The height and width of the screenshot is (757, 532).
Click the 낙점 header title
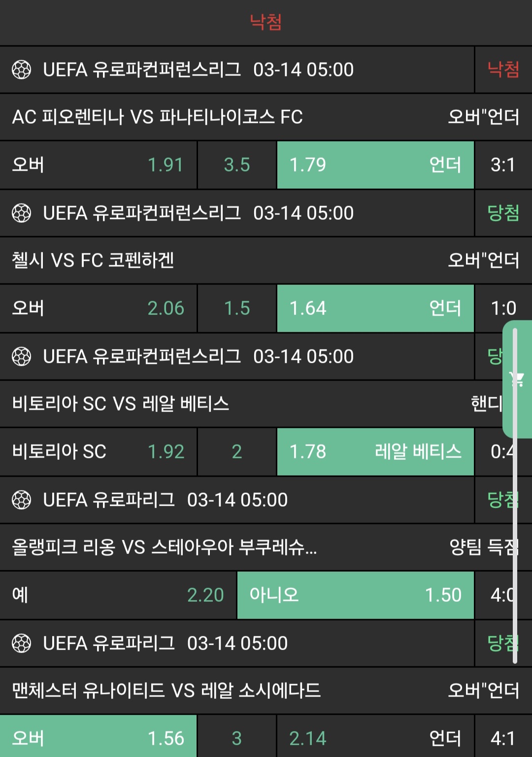point(266,22)
